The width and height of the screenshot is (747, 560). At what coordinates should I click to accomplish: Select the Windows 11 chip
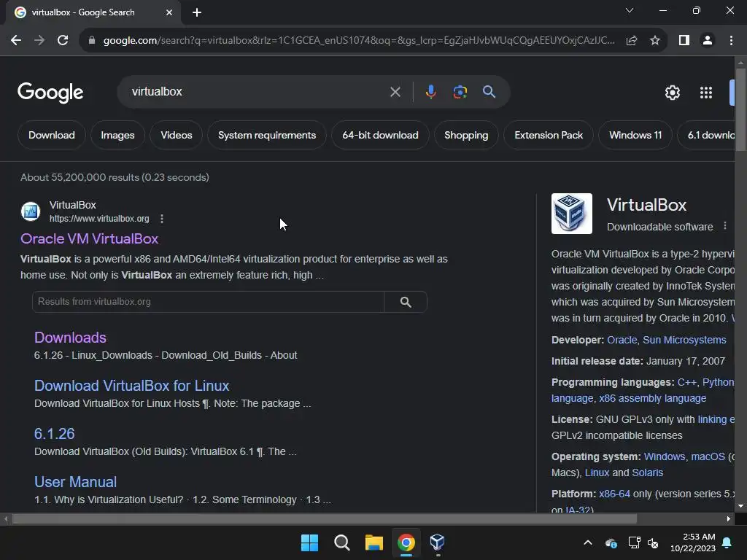coord(635,135)
